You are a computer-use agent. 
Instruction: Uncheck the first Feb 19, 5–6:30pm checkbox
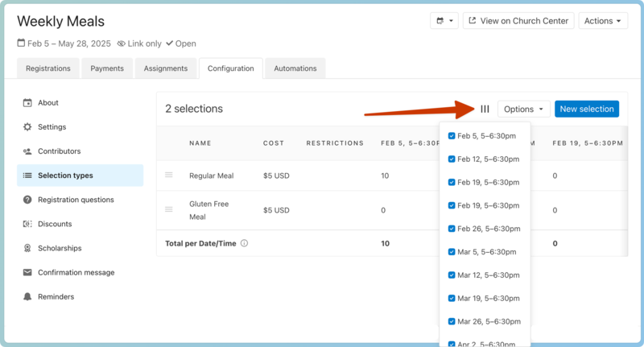(452, 182)
